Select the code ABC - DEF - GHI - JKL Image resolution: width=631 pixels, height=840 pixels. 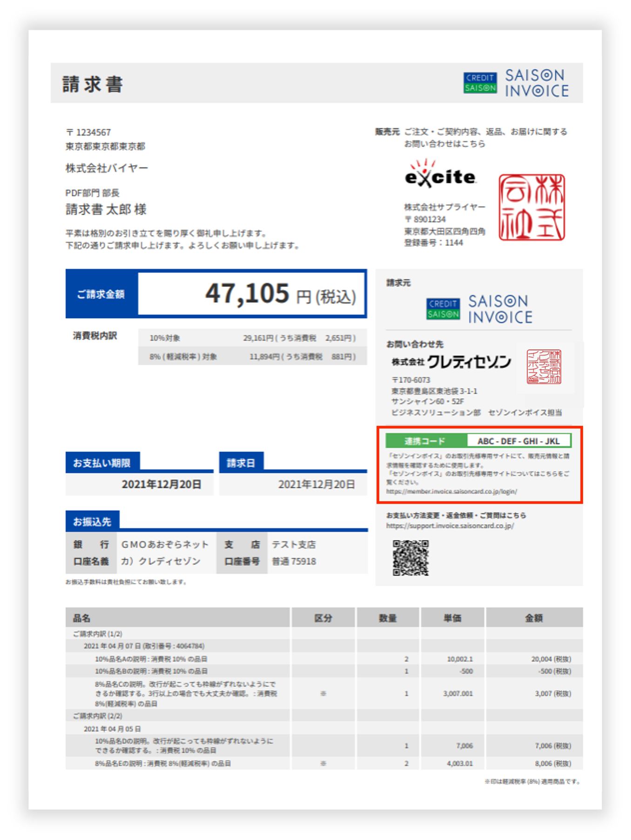point(518,441)
